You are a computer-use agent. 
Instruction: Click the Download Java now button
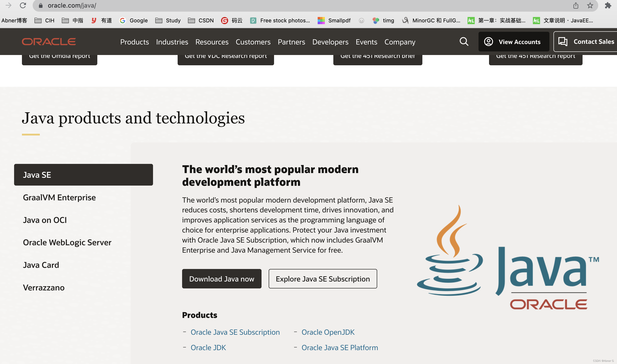coord(222,279)
